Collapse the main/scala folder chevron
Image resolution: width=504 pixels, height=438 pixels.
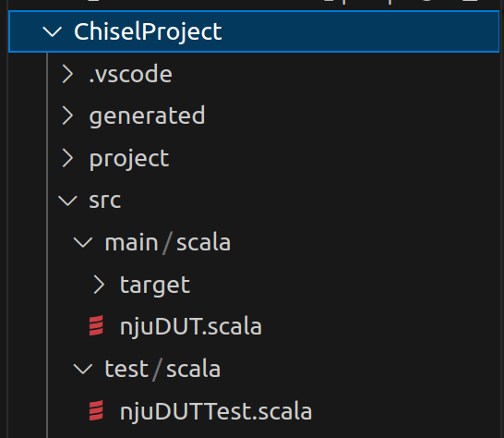83,242
